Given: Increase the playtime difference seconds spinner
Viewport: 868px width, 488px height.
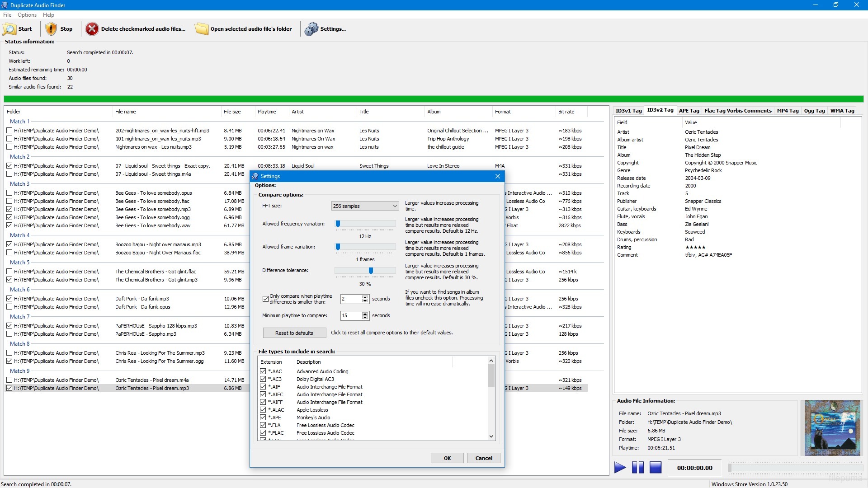Looking at the screenshot, I should (x=365, y=297).
